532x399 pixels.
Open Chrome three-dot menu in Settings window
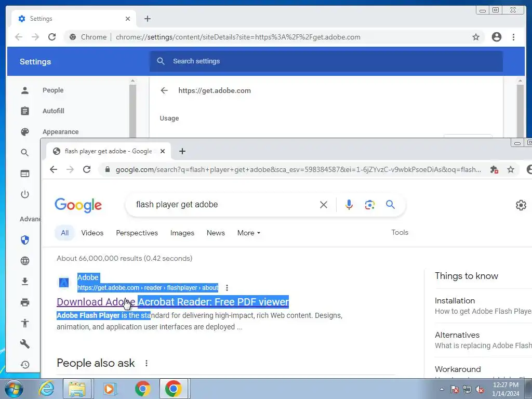pos(513,37)
